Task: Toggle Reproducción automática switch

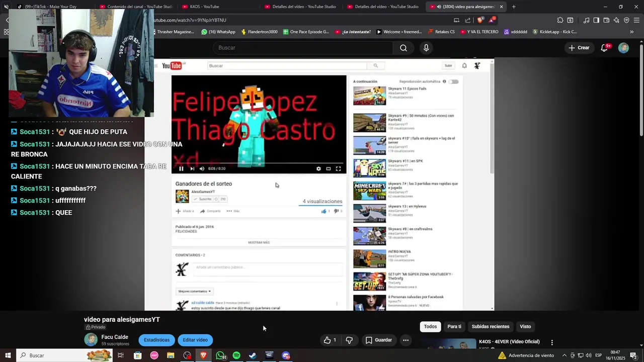Action: [454, 81]
